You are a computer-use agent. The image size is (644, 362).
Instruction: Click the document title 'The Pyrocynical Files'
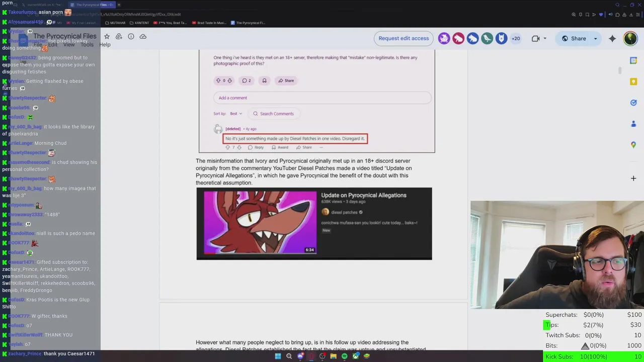click(64, 36)
